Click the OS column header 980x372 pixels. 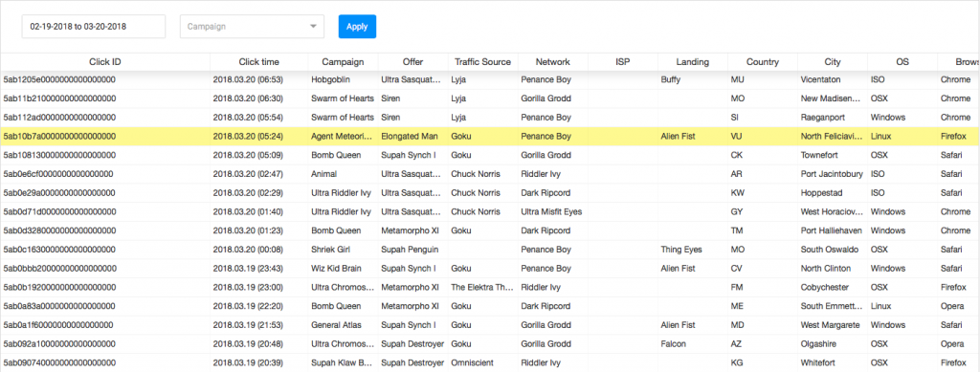point(902,62)
